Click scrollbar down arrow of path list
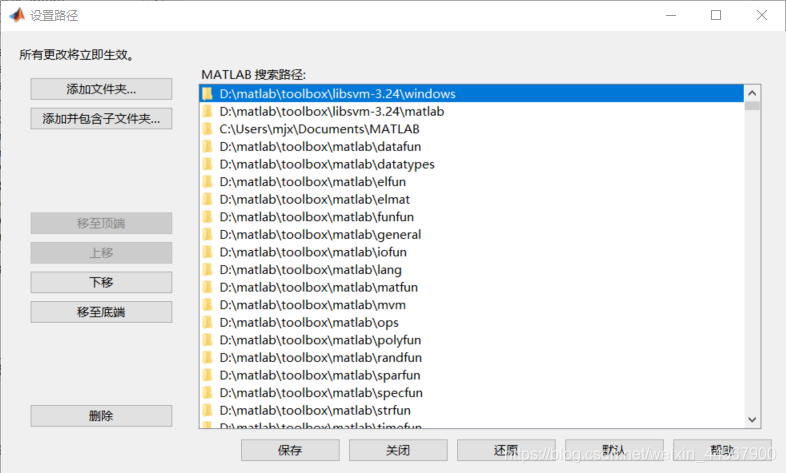 click(752, 419)
